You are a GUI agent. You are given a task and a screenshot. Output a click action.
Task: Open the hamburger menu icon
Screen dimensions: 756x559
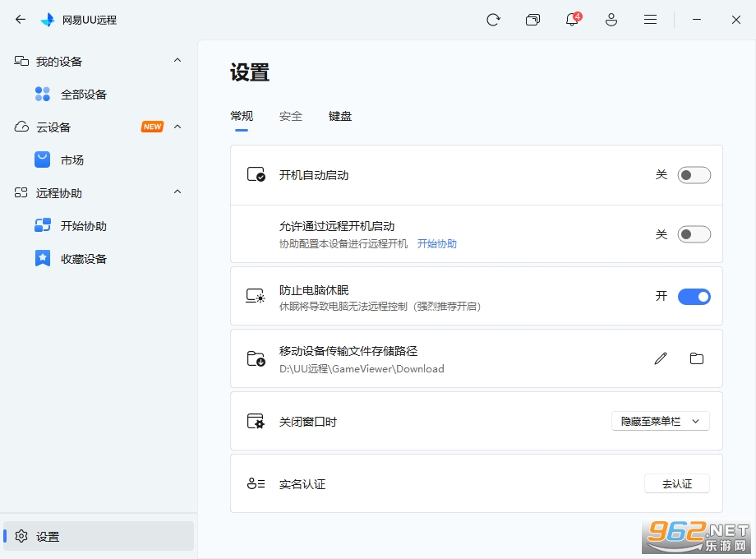651,19
